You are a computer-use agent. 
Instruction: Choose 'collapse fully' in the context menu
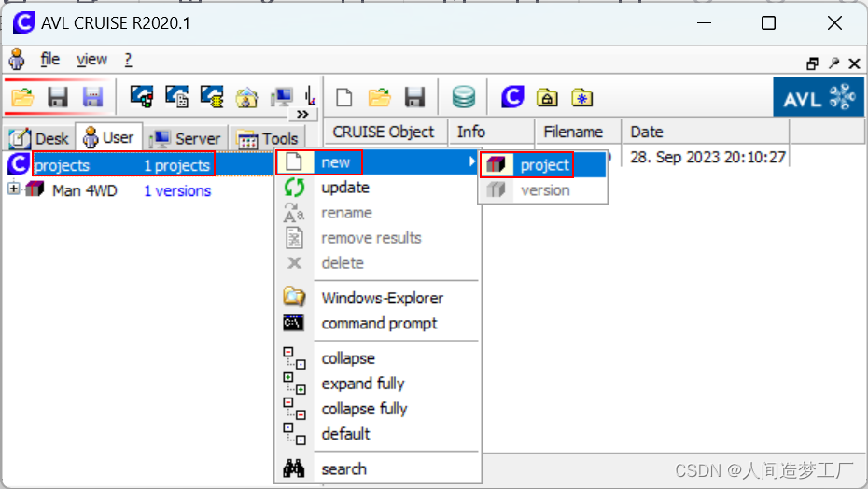[378, 409]
